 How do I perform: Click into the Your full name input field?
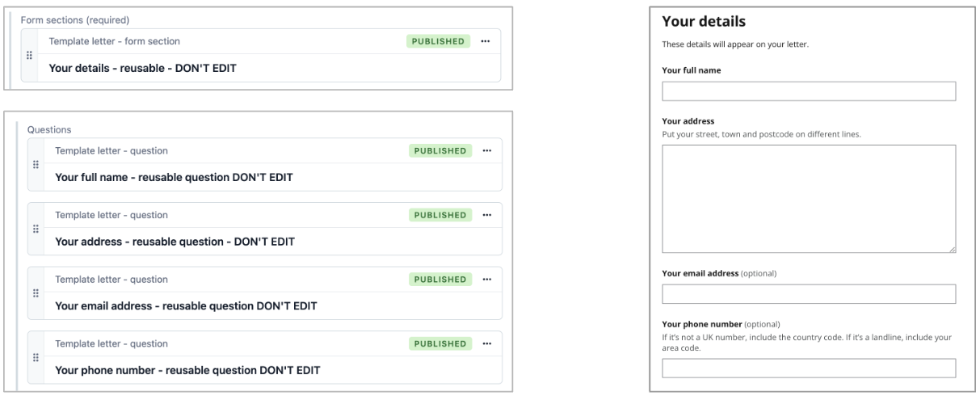click(x=809, y=91)
